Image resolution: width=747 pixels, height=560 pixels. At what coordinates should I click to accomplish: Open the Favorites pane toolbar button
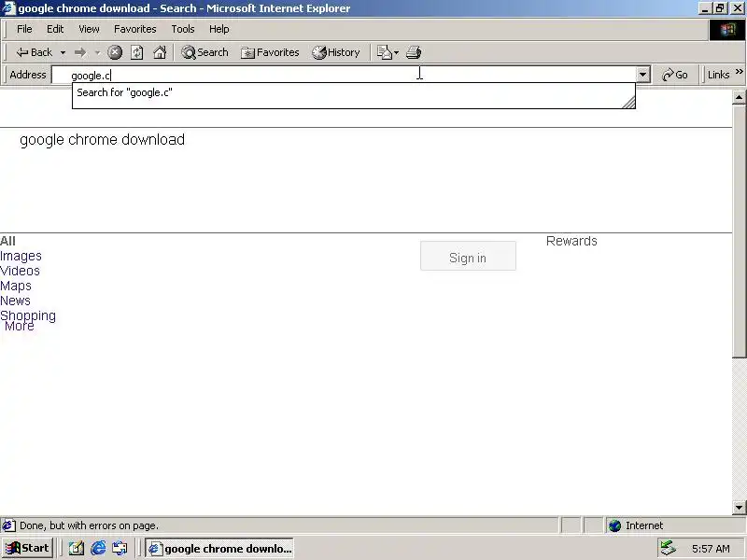click(x=270, y=52)
